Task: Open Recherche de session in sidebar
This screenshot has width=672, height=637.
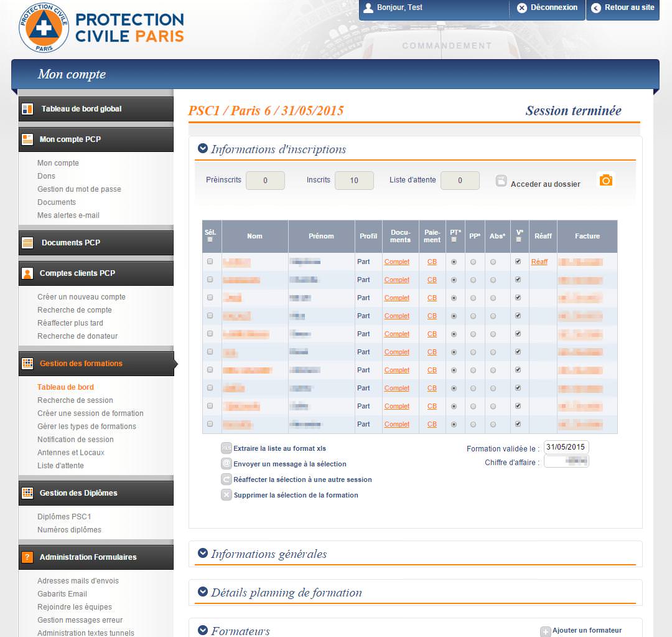Action: [x=75, y=400]
